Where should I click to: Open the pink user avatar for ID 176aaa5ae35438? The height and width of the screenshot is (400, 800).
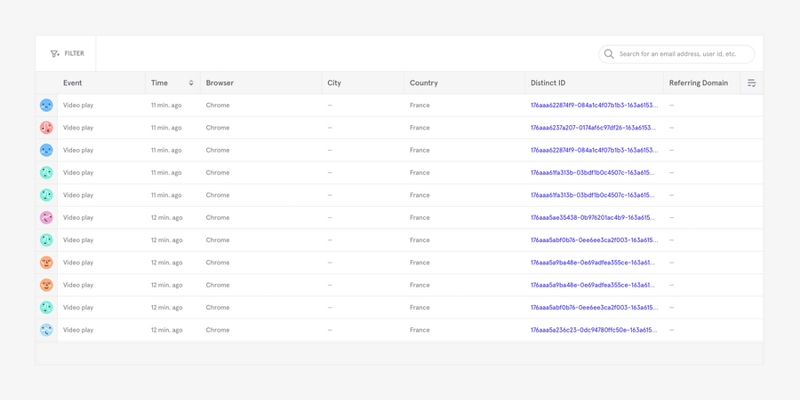click(x=46, y=217)
